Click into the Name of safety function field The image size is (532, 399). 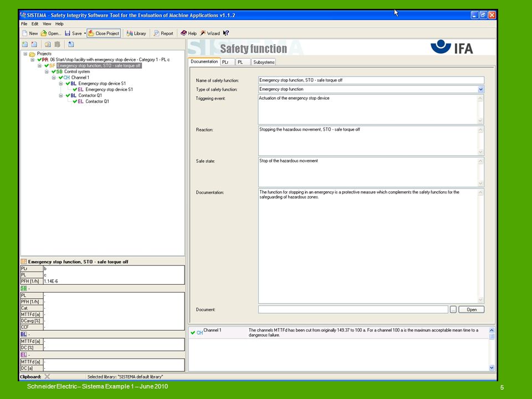pos(371,80)
